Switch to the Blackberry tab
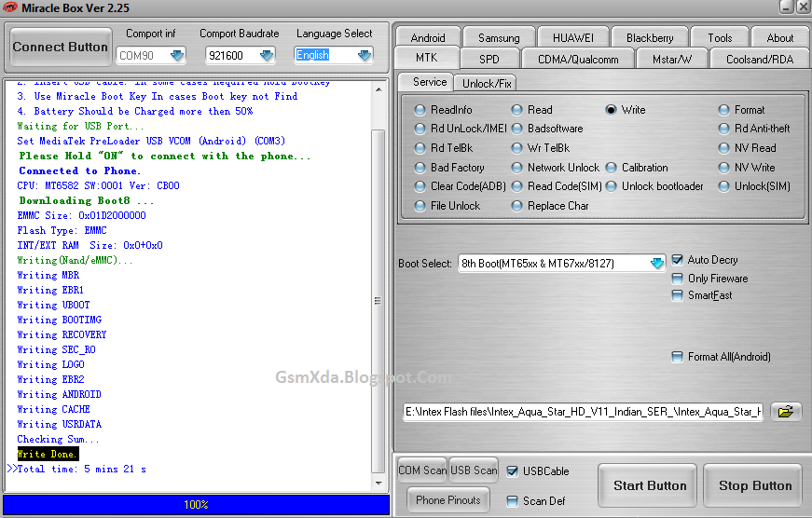This screenshot has width=812, height=518. 650,38
